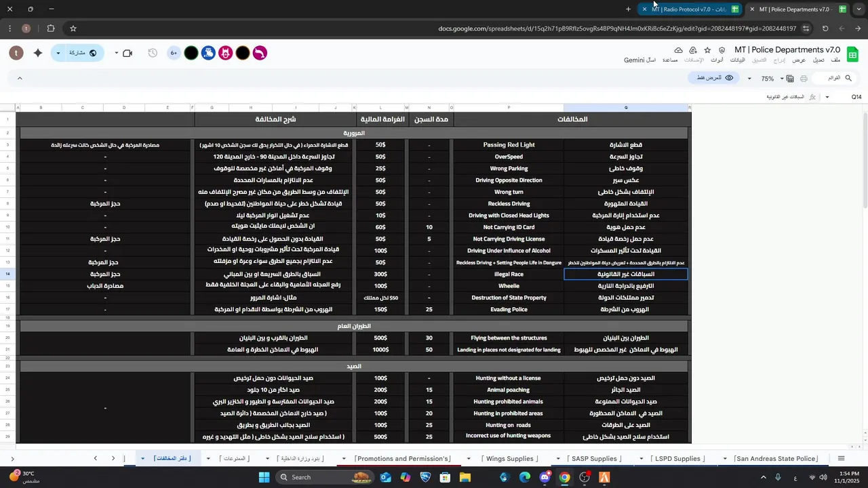The height and width of the screenshot is (488, 868).
Task: Open the Gemini sparkle icon
Action: [38, 53]
